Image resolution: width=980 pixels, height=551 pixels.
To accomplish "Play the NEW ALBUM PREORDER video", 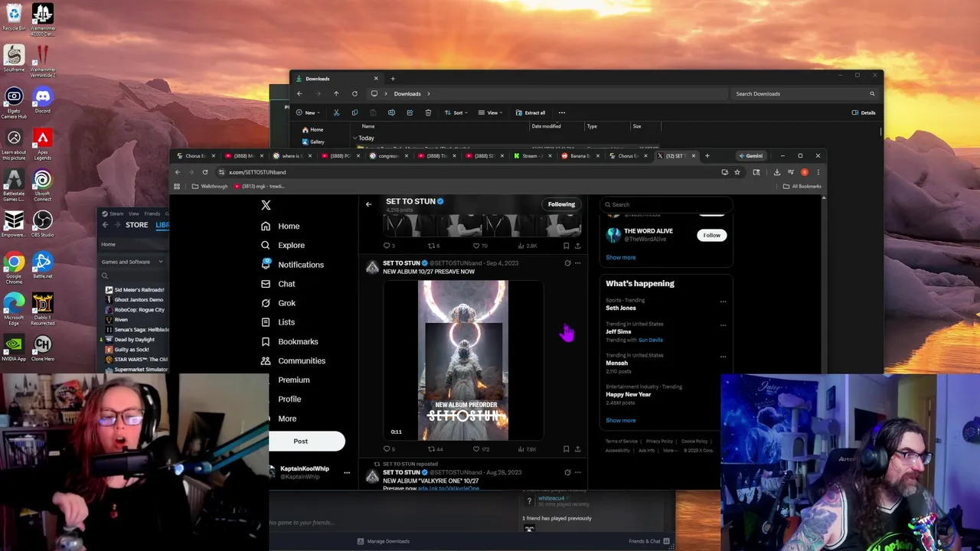I will (x=463, y=360).
